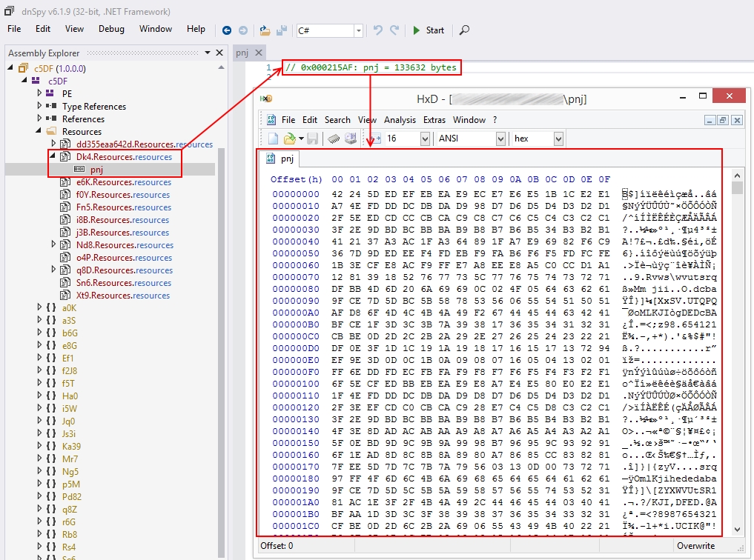This screenshot has height=560, width=754.
Task: Switch to the pnj tab in HxD
Action: (x=287, y=158)
